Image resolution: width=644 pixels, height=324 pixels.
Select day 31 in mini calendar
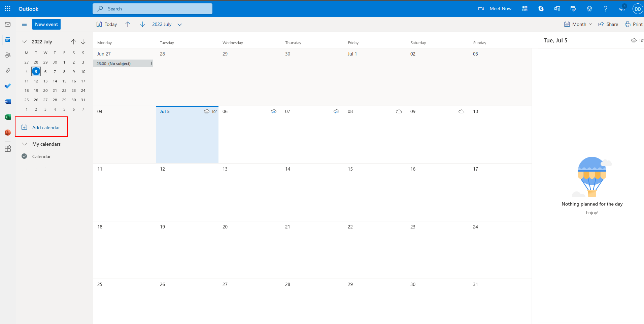(83, 100)
